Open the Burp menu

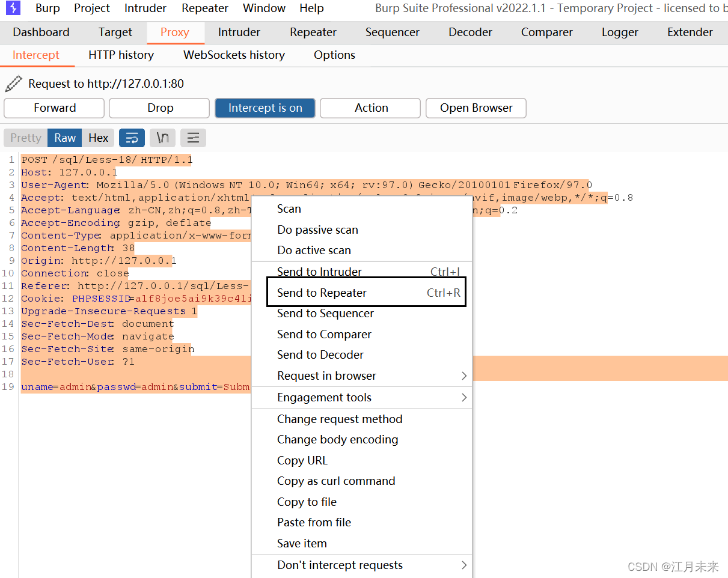[x=47, y=8]
